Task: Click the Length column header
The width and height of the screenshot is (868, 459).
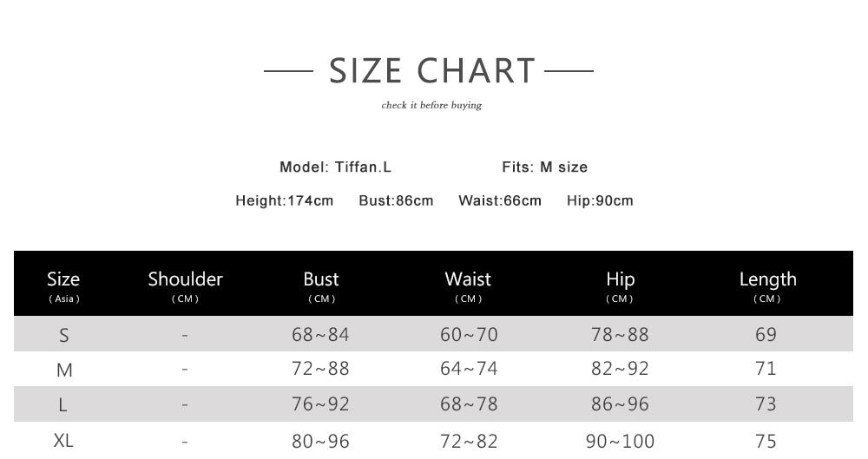Action: click(767, 285)
